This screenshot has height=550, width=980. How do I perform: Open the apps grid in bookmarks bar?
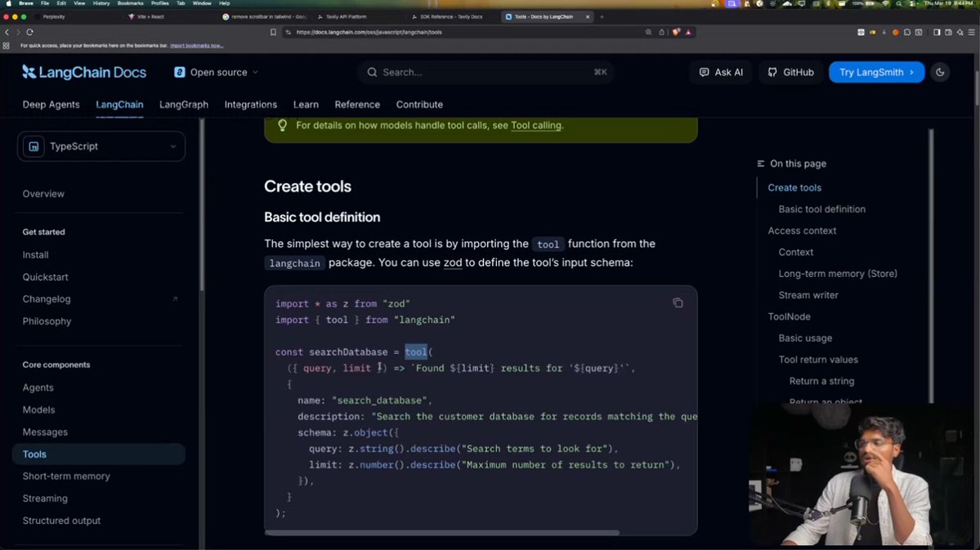[x=7, y=46]
